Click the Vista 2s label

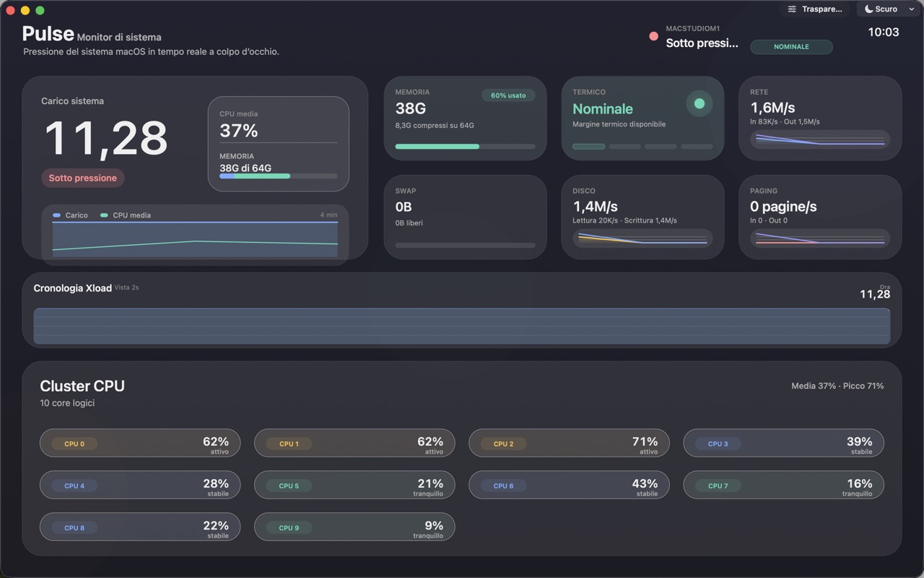[126, 288]
